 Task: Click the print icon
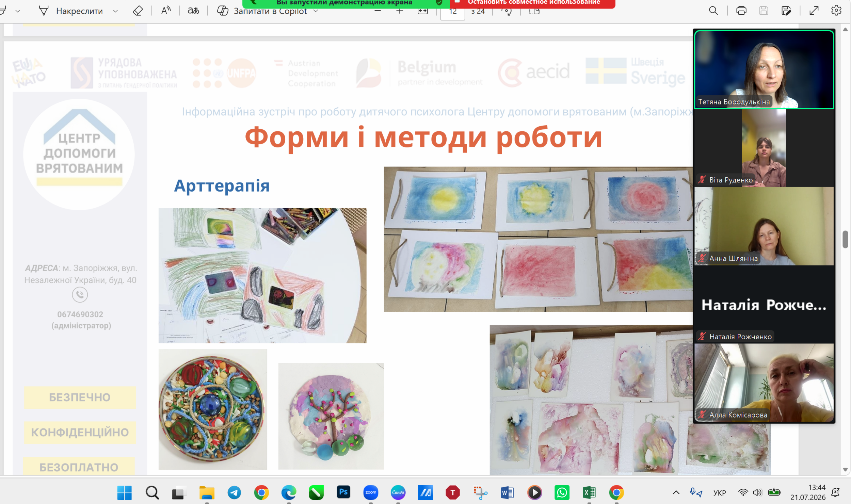tap(741, 11)
